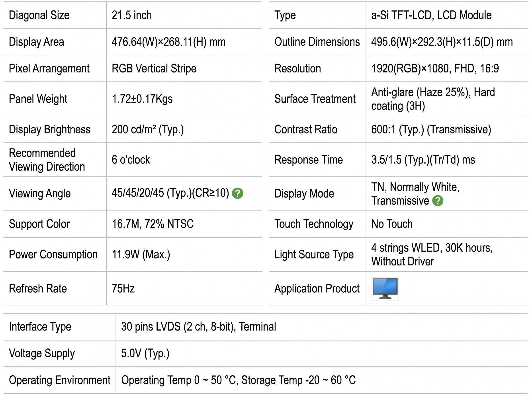Select the No Touch value
Image resolution: width=532 pixels, height=397 pixels.
click(x=392, y=224)
